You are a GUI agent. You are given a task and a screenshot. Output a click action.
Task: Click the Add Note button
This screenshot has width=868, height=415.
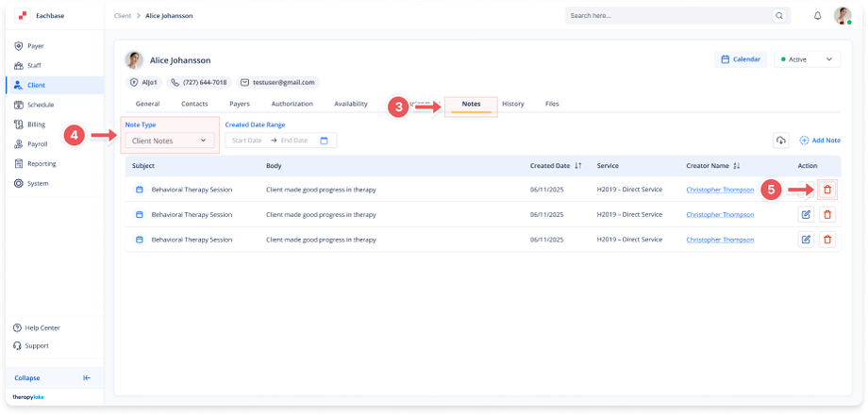coord(820,141)
